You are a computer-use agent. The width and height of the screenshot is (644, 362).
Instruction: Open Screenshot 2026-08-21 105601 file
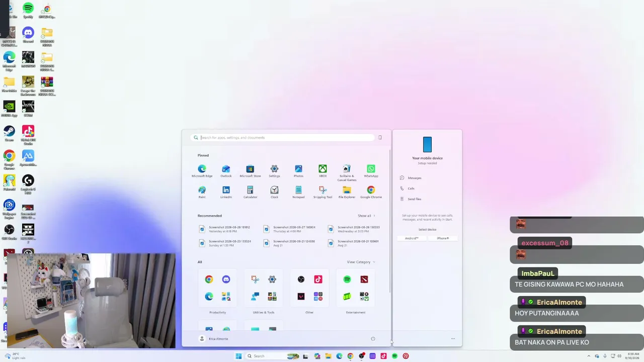[x=354, y=243]
